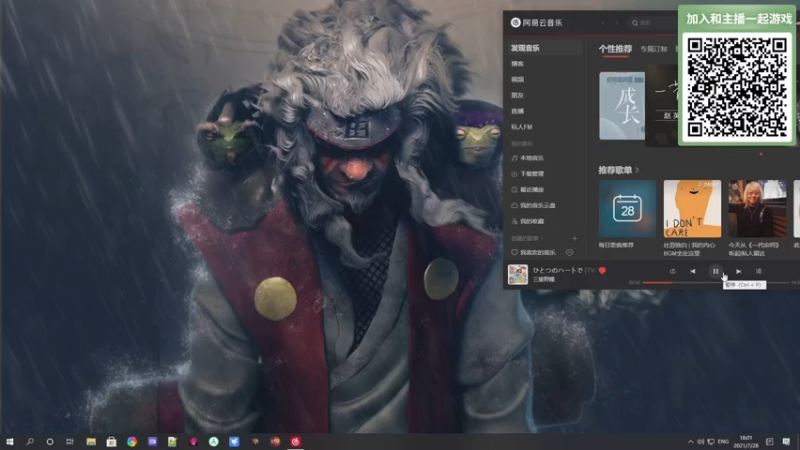Open the clock and calendar flyout
The width and height of the screenshot is (800, 450).
tap(746, 441)
